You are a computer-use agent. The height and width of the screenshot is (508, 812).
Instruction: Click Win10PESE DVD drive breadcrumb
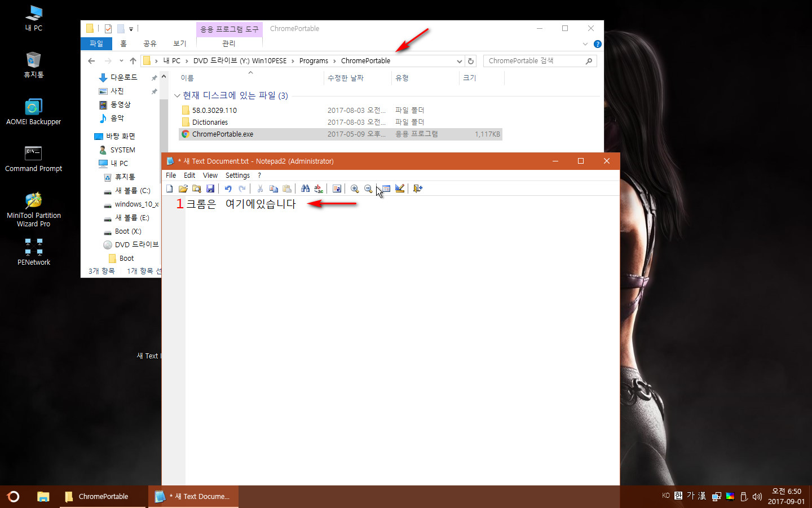[x=240, y=61]
